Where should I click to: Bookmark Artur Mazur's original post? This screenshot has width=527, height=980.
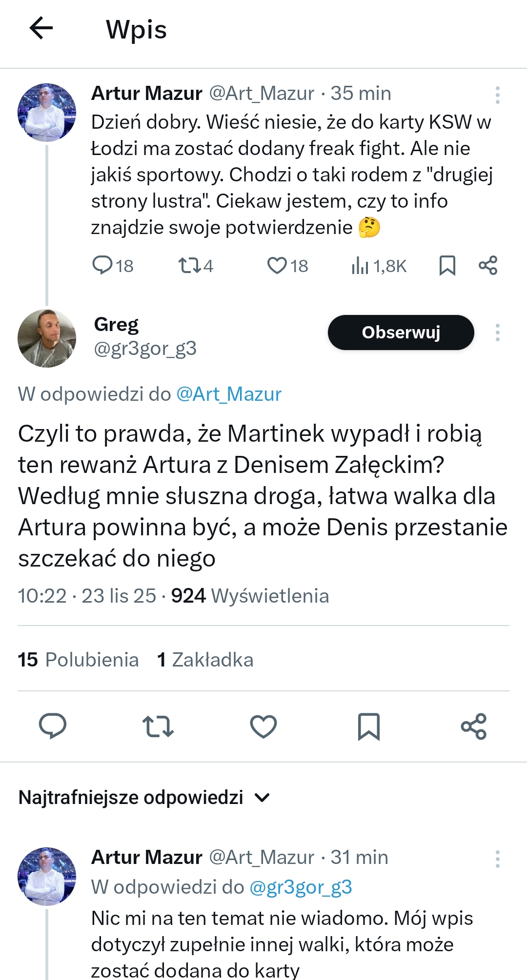(447, 266)
